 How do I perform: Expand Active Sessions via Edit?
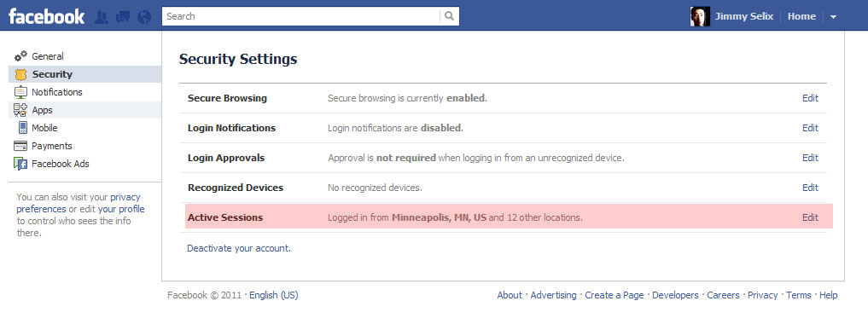click(810, 217)
